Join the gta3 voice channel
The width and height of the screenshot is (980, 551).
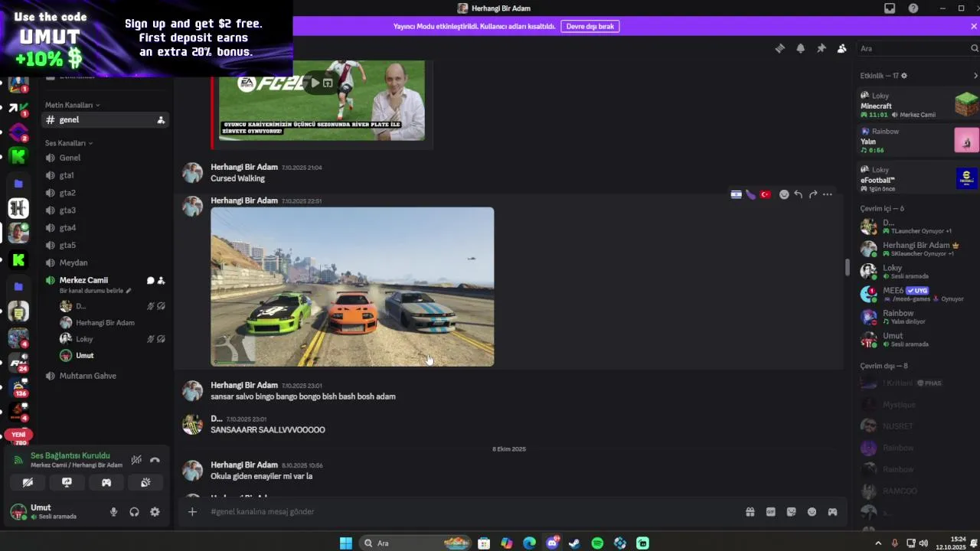105,210
